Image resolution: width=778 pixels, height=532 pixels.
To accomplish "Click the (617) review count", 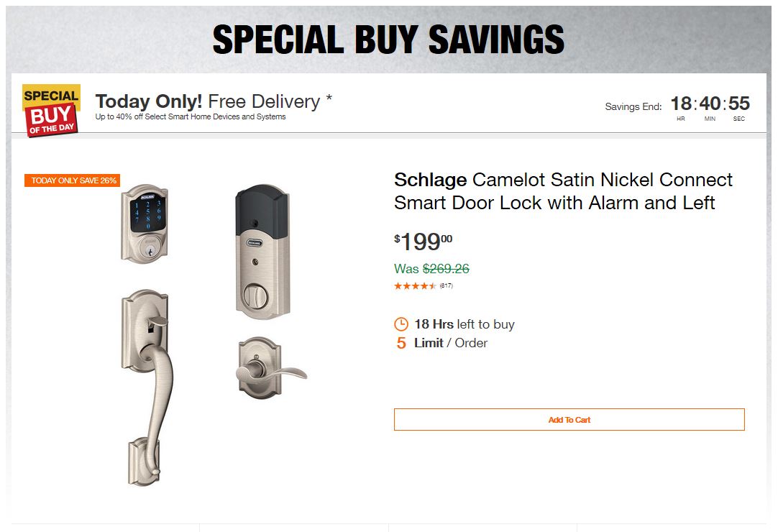I will coord(446,286).
